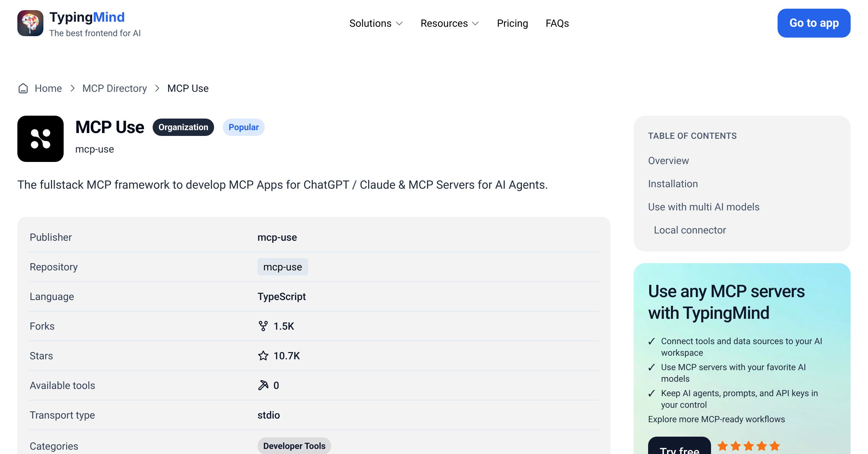This screenshot has width=868, height=454.
Task: Click the TypingMind brand name text
Action: pyautogui.click(x=87, y=17)
